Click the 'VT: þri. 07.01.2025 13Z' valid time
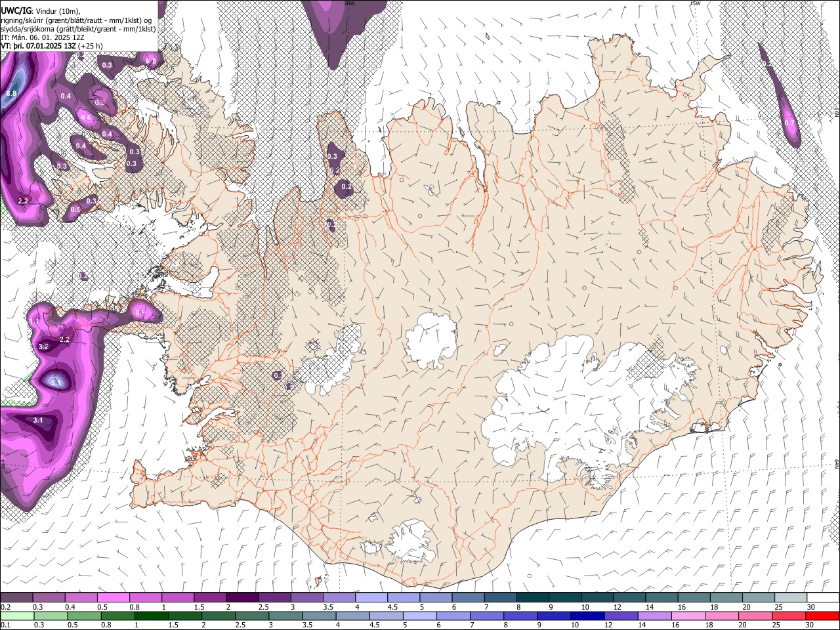The height and width of the screenshot is (630, 840). (38, 46)
